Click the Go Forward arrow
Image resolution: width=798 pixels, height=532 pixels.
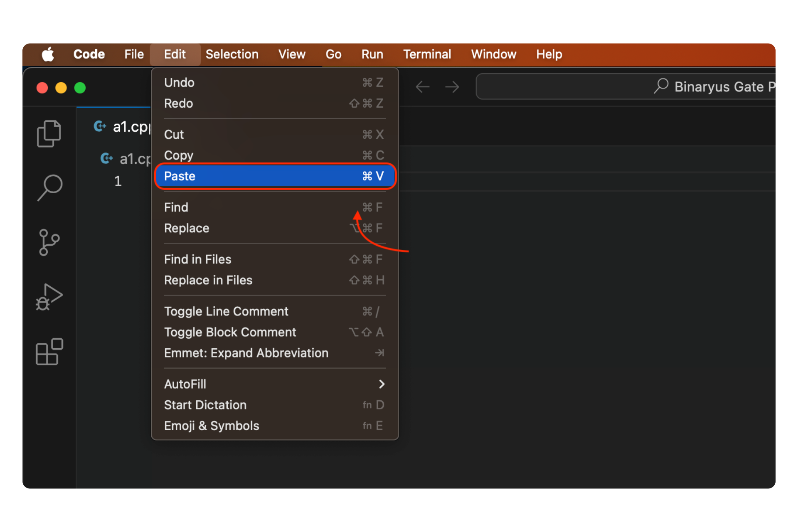click(x=452, y=87)
